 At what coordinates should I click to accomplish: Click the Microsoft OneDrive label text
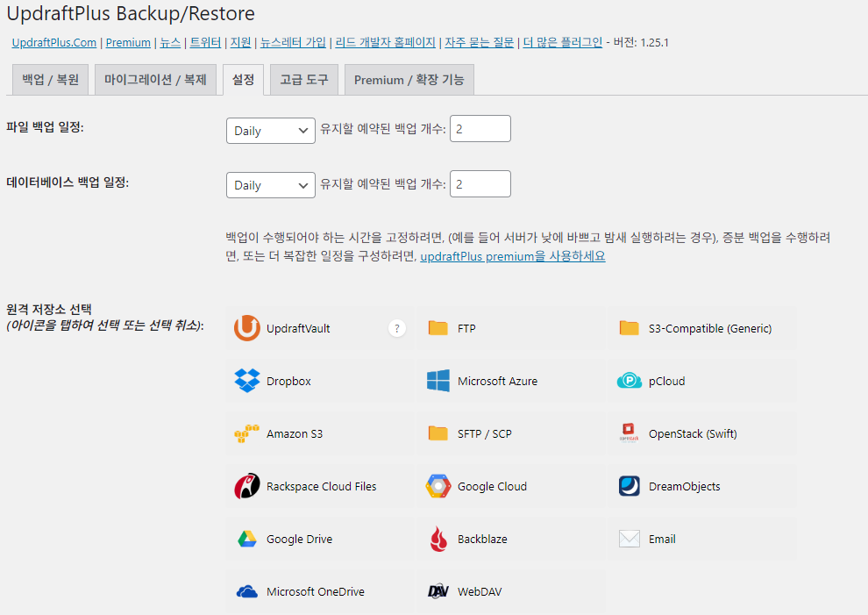click(316, 591)
